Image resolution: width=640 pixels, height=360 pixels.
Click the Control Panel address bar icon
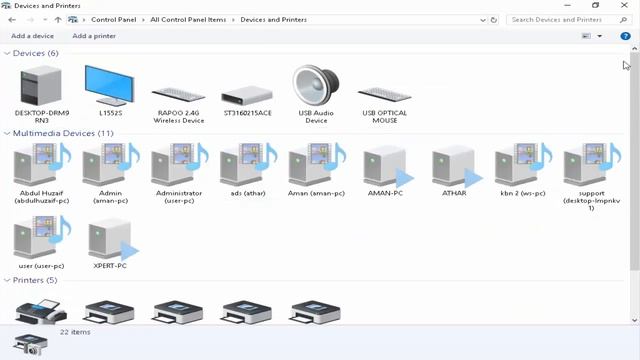pos(73,20)
